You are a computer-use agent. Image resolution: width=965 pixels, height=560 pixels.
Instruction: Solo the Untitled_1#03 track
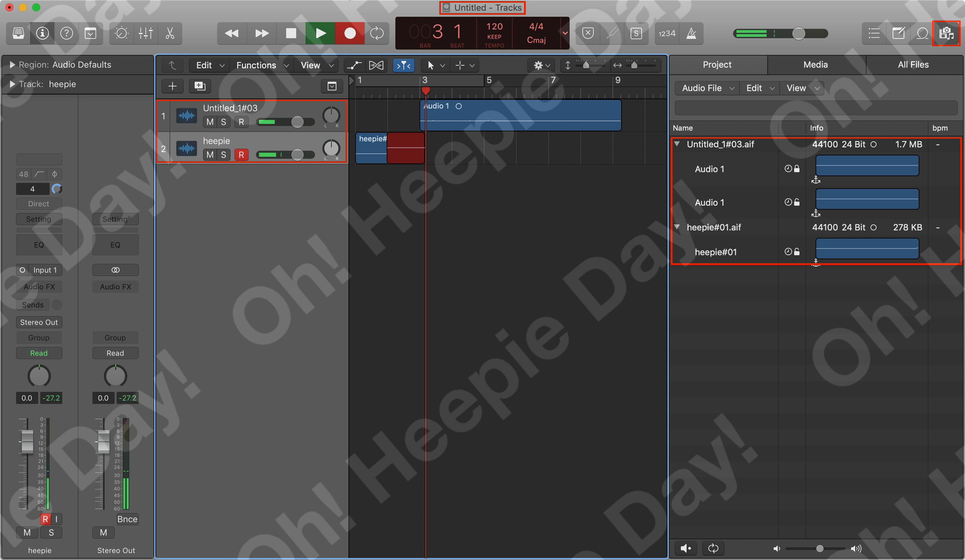tap(223, 122)
